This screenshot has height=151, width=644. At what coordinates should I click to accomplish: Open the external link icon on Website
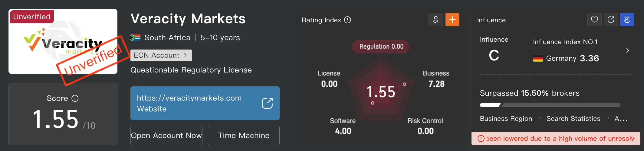(x=267, y=103)
